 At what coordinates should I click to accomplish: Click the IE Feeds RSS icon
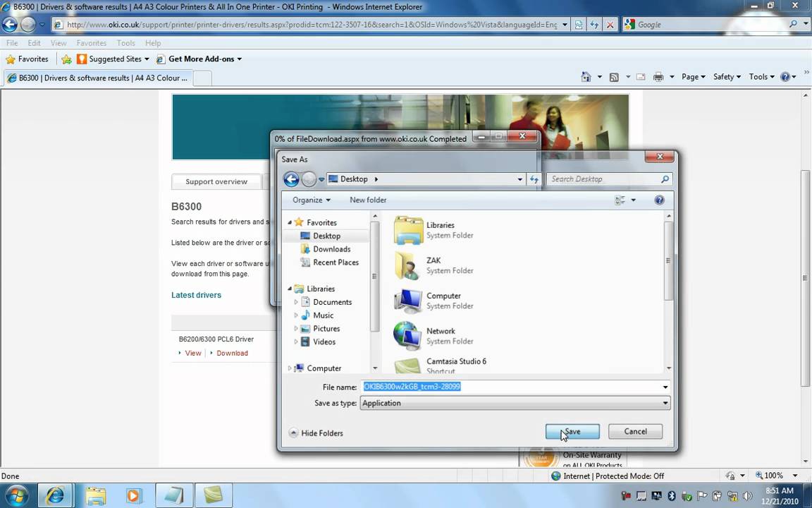pyautogui.click(x=614, y=77)
